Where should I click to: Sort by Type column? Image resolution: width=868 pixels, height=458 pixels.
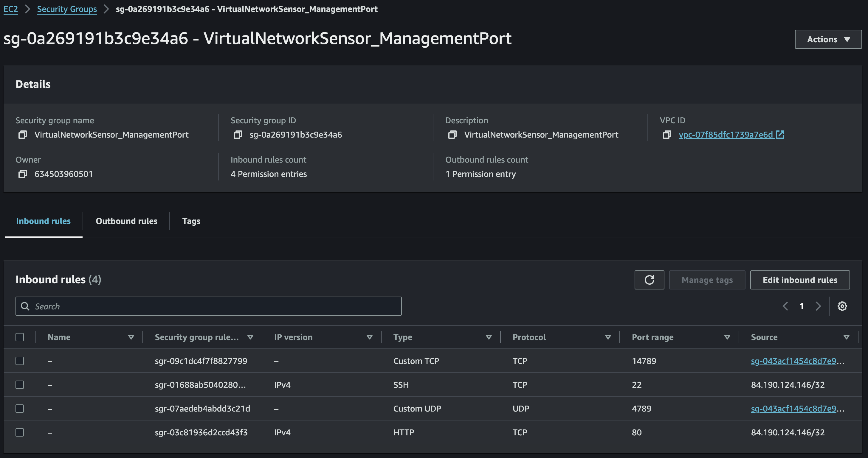pyautogui.click(x=489, y=337)
